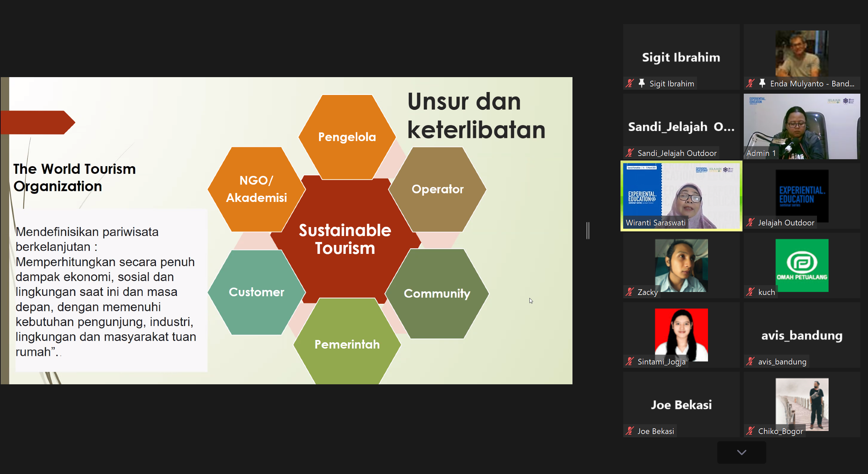Click the pin icon beside Sigit Ibrahim

[x=642, y=83]
